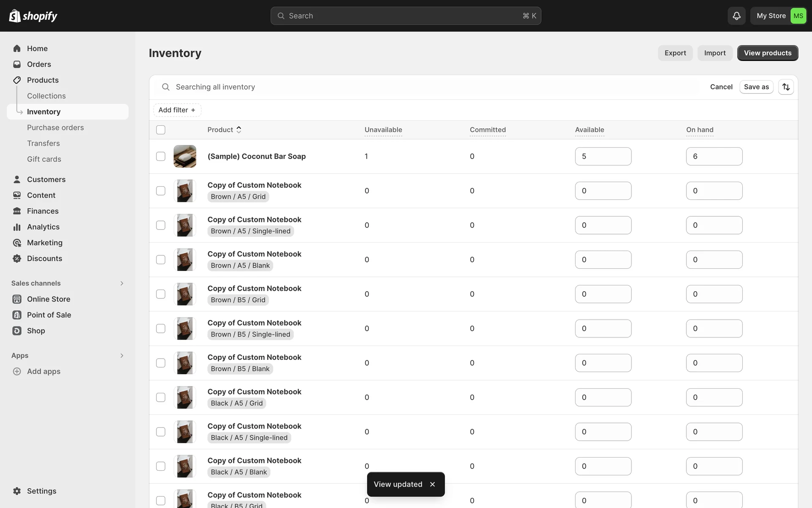Open Purchase orders in the sidebar
This screenshot has height=508, width=812.
click(x=55, y=127)
